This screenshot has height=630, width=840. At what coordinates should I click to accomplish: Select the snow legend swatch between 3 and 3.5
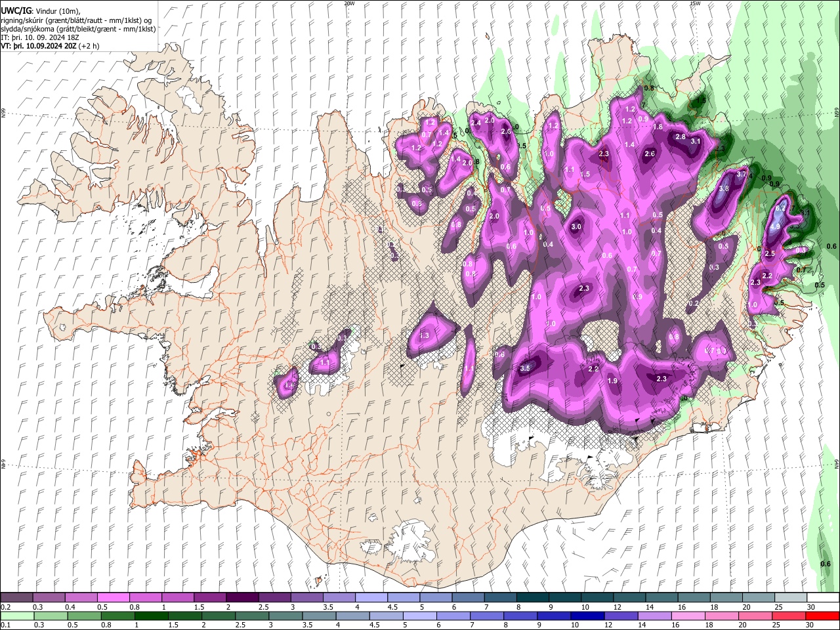pos(307,598)
